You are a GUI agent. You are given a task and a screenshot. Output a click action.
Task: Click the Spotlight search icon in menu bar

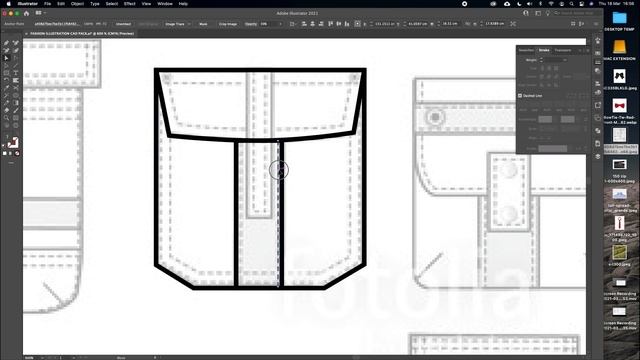(x=571, y=4)
